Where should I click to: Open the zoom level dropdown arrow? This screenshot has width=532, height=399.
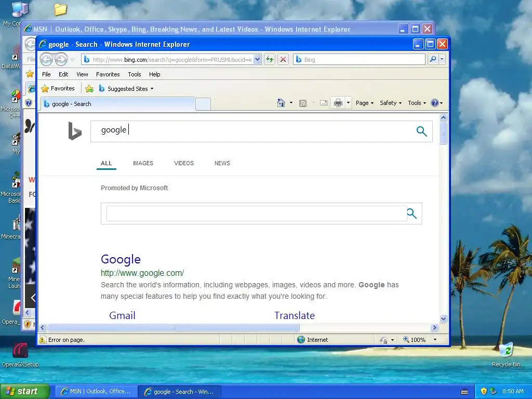coord(435,340)
